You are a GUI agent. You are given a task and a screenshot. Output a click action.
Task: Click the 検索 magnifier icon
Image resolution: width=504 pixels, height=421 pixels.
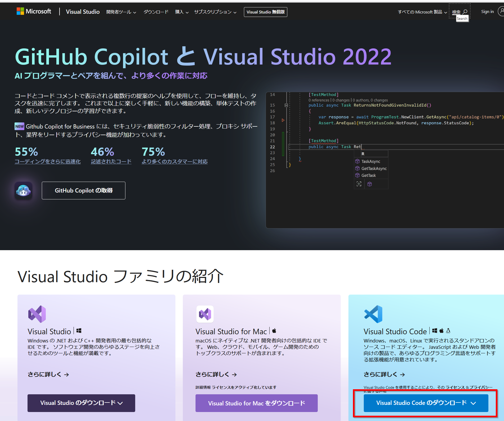[x=465, y=12]
